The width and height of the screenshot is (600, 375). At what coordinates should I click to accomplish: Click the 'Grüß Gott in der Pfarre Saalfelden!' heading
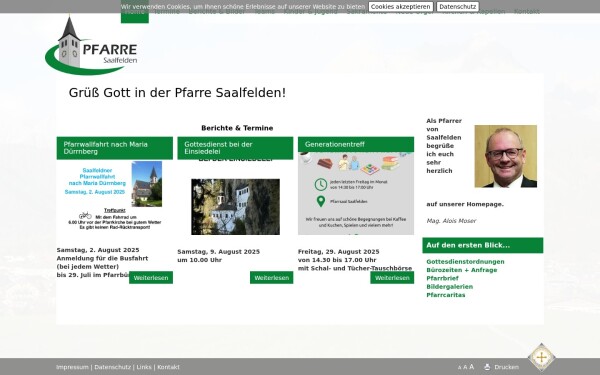pos(177,93)
